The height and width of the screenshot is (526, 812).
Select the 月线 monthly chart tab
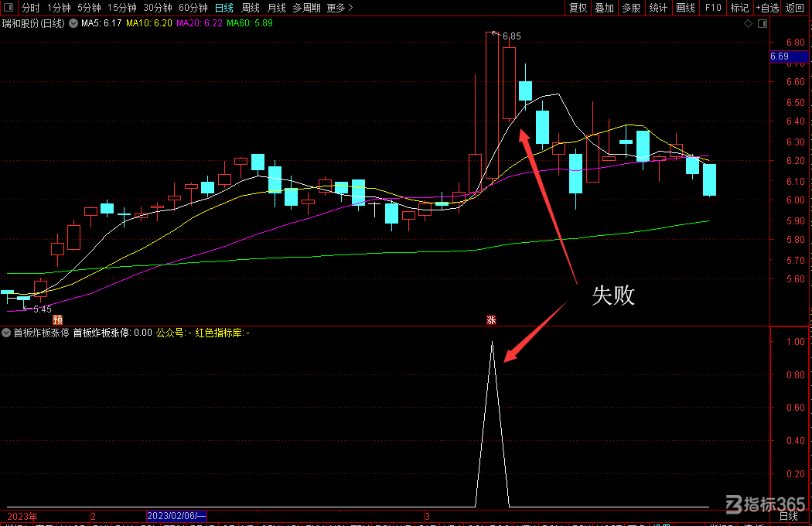coord(277,8)
